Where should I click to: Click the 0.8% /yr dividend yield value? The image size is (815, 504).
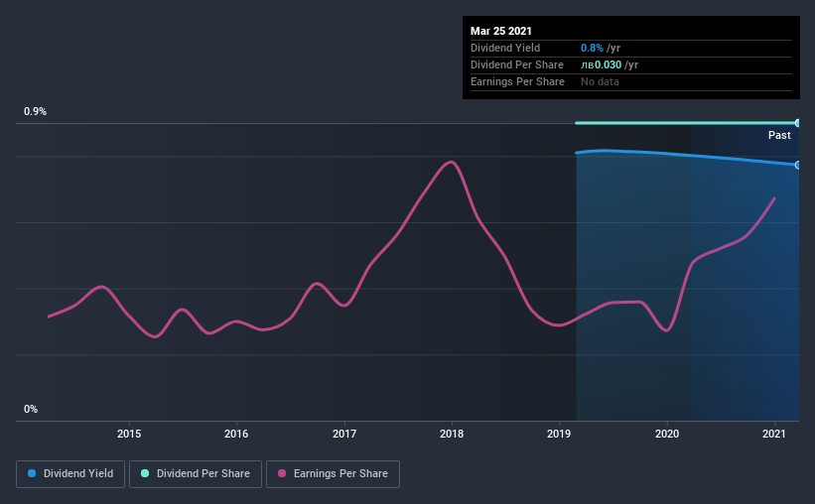[x=600, y=48]
